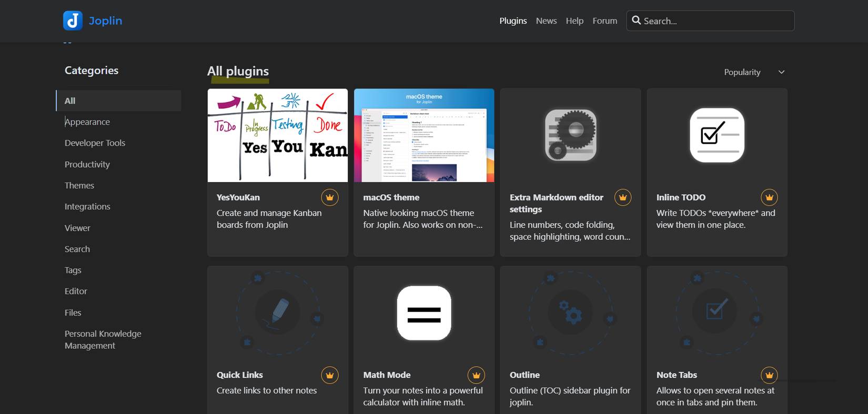Click the text "Turn your notes into a powerful calculator"
This screenshot has width=868, height=414.
click(x=423, y=397)
